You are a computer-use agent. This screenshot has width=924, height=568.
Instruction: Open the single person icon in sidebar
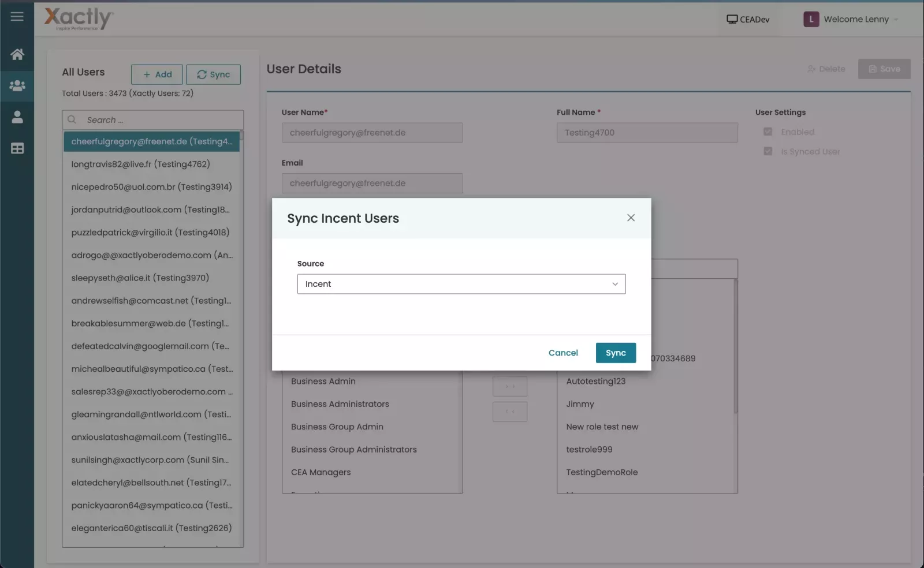(17, 117)
